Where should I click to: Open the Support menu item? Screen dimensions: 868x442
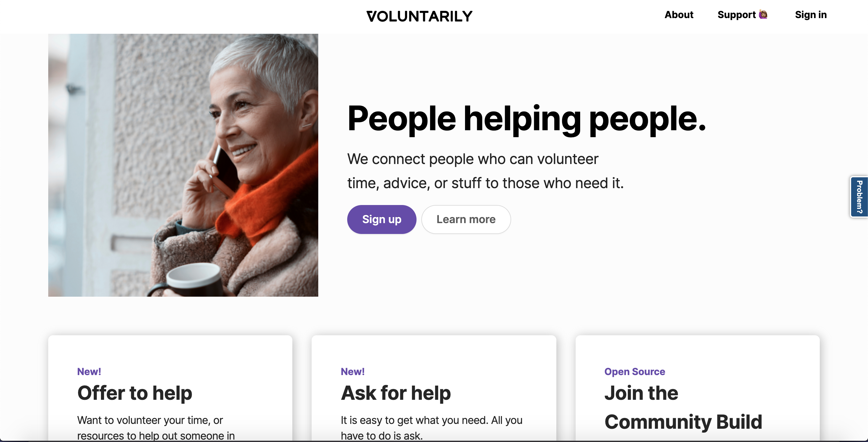point(737,15)
